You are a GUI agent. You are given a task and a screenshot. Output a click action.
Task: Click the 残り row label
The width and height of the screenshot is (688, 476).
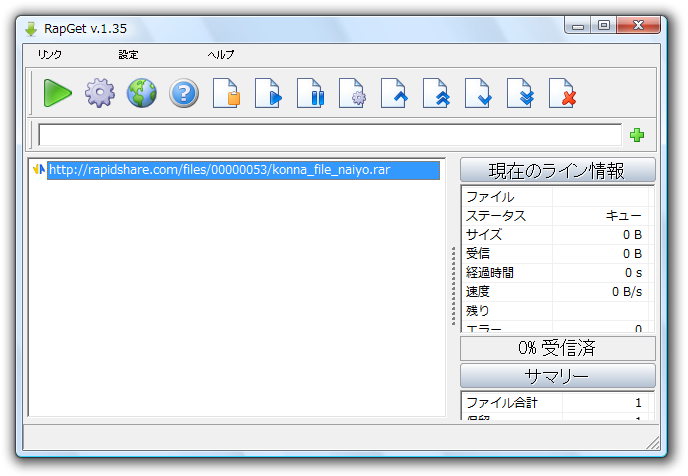[x=477, y=311]
